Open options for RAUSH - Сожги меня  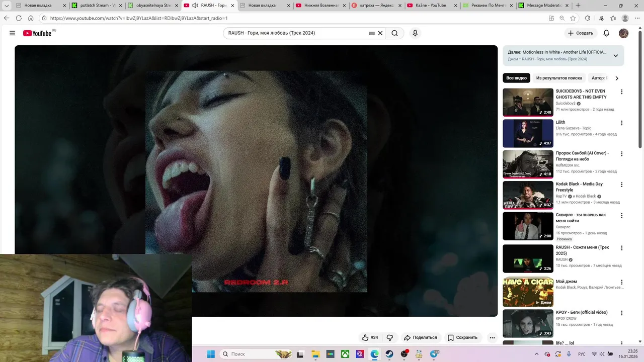pyautogui.click(x=622, y=248)
